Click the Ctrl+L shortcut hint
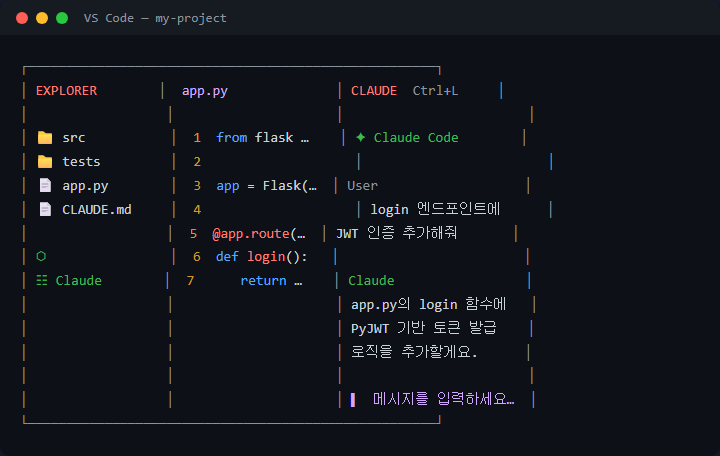This screenshot has height=456, width=720. pos(435,90)
